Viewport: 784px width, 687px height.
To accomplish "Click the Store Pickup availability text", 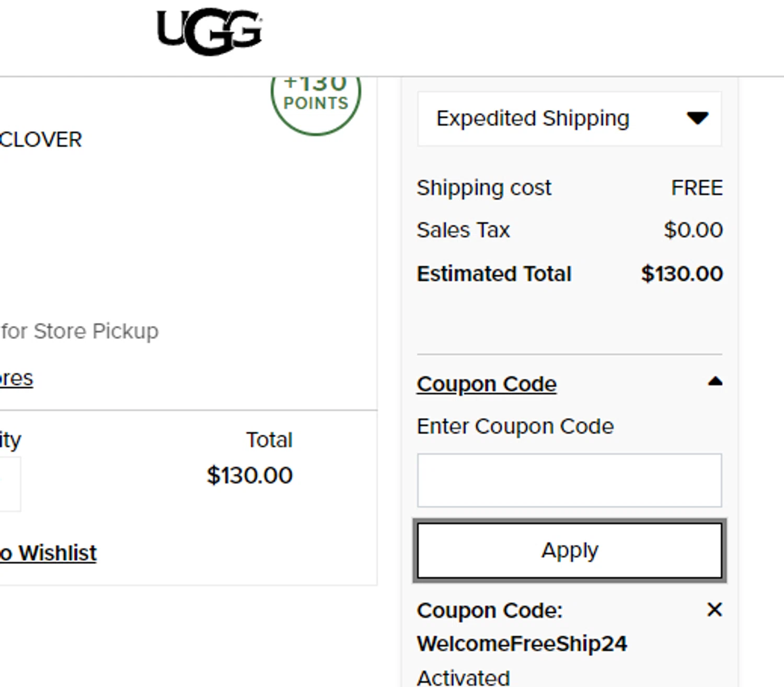I will coord(79,331).
